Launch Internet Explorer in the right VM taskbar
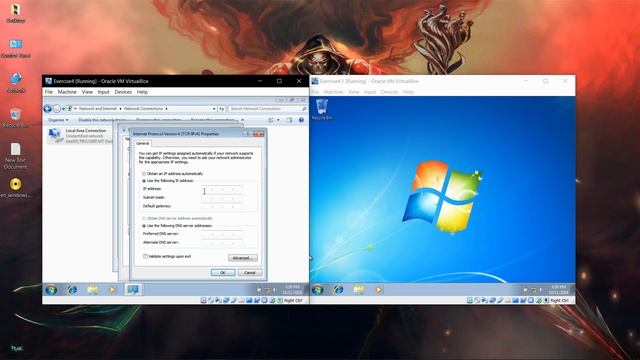Viewport: 640px width, 360px height. point(338,290)
